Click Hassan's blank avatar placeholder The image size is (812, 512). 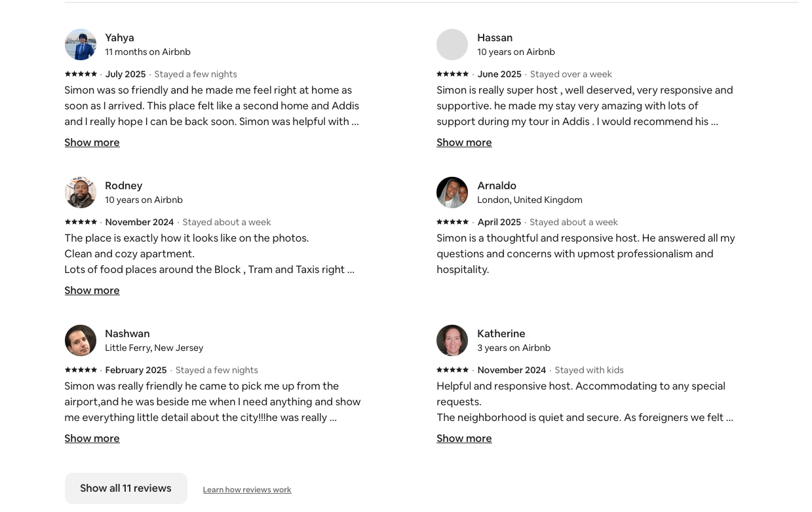(x=452, y=45)
